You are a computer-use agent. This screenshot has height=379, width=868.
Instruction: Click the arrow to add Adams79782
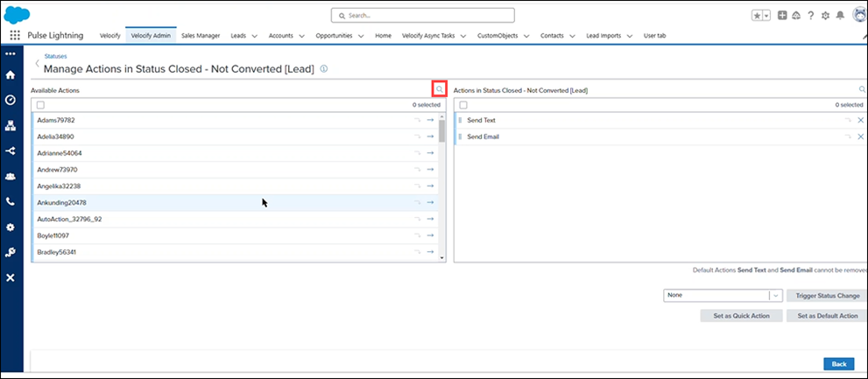pos(430,120)
